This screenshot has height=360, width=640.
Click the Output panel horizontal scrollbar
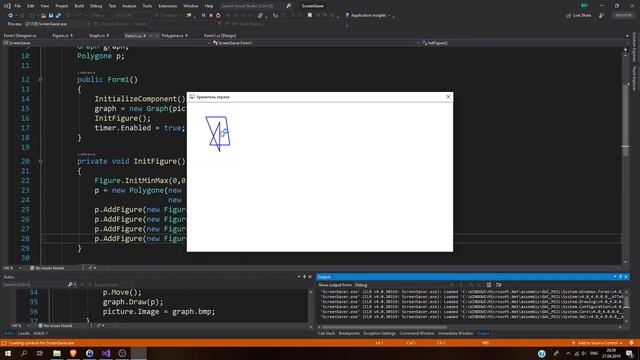[384, 327]
